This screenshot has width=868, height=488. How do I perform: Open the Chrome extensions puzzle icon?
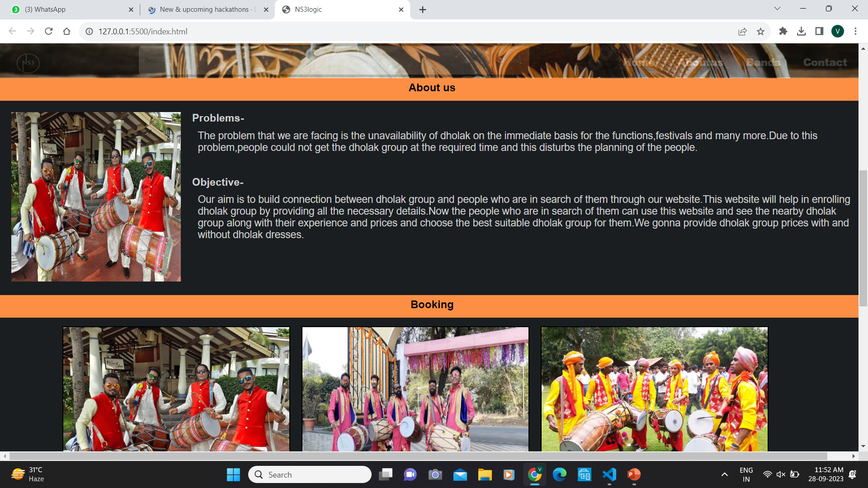point(783,31)
